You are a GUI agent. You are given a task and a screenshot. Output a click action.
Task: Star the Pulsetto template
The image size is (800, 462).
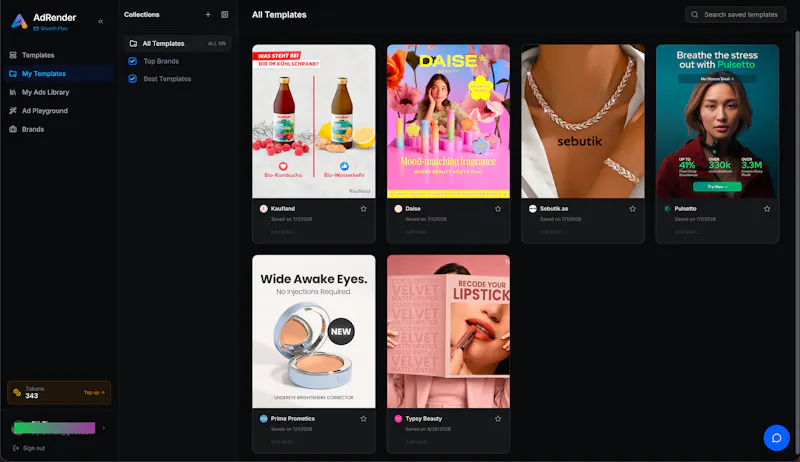point(767,209)
